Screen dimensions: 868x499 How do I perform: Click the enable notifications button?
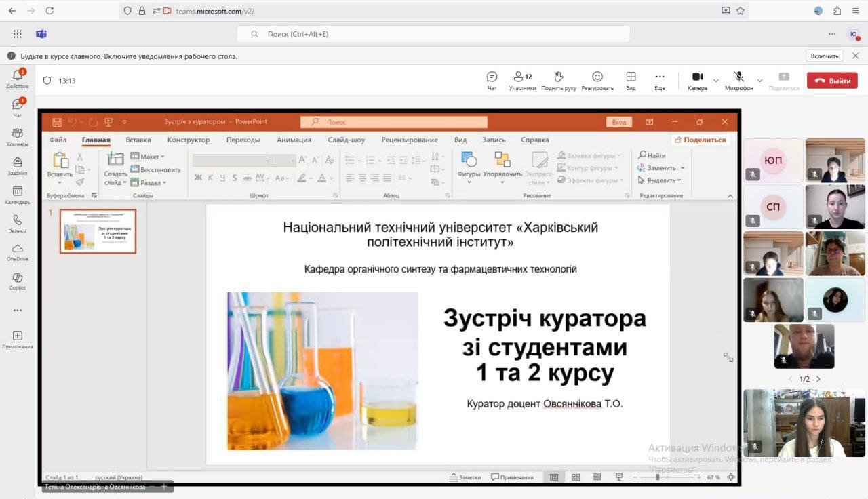tap(825, 56)
